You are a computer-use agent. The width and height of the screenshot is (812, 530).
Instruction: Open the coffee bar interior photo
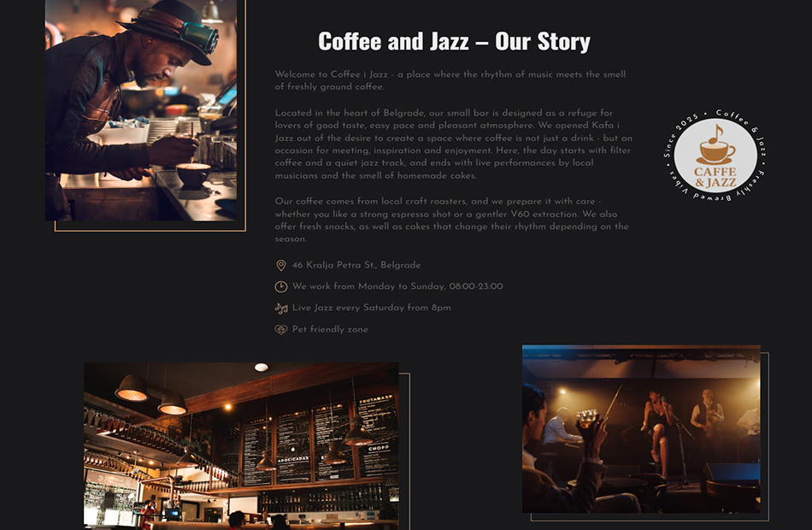pyautogui.click(x=241, y=445)
